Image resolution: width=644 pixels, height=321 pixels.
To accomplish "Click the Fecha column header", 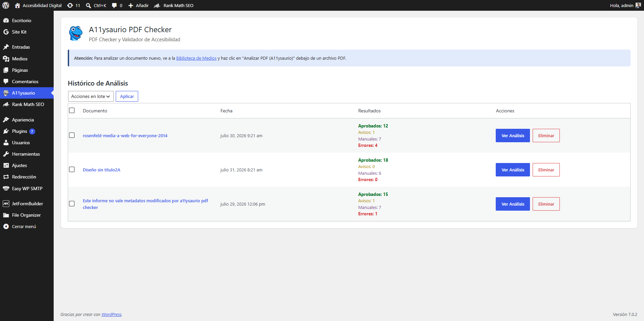I will 226,111.
